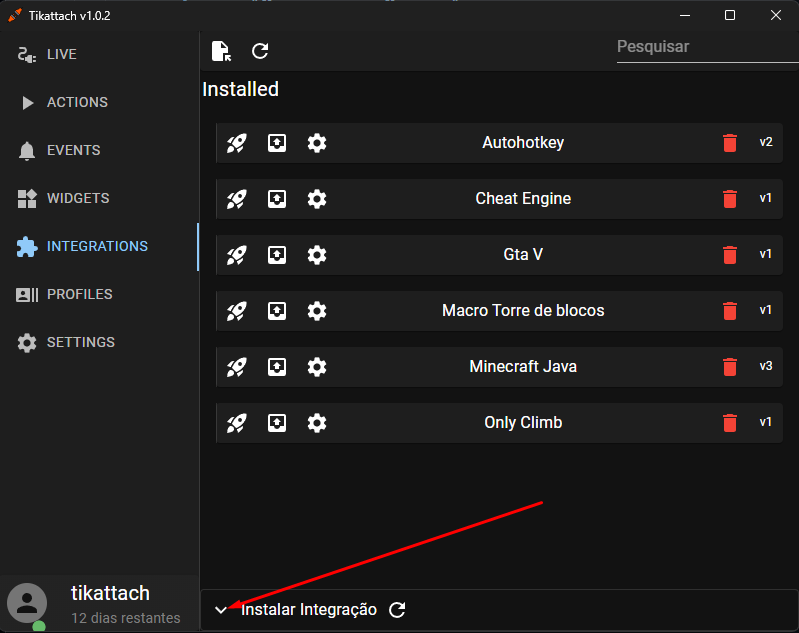Viewport: 799px width, 633px height.
Task: Open Cheat Engine settings gear
Action: pyautogui.click(x=317, y=199)
